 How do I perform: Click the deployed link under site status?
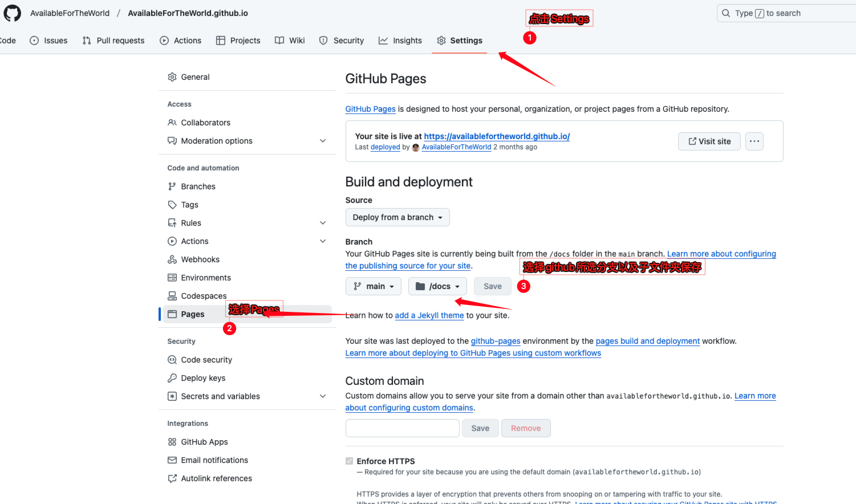pos(386,147)
